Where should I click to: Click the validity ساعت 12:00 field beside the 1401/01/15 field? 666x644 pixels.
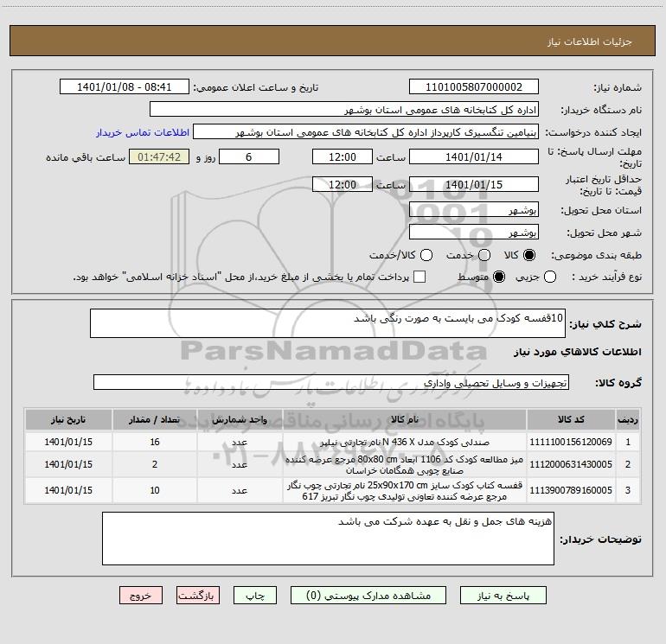click(342, 184)
